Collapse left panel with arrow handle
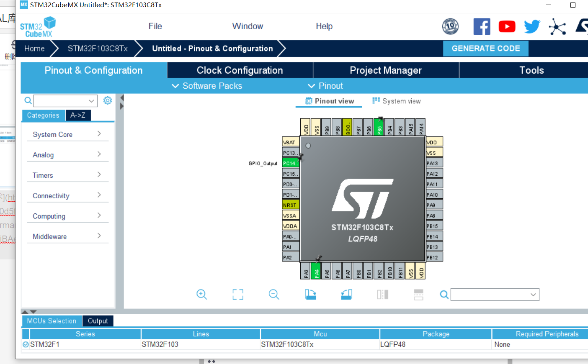Image resolution: width=588 pixels, height=364 pixels. click(122, 97)
